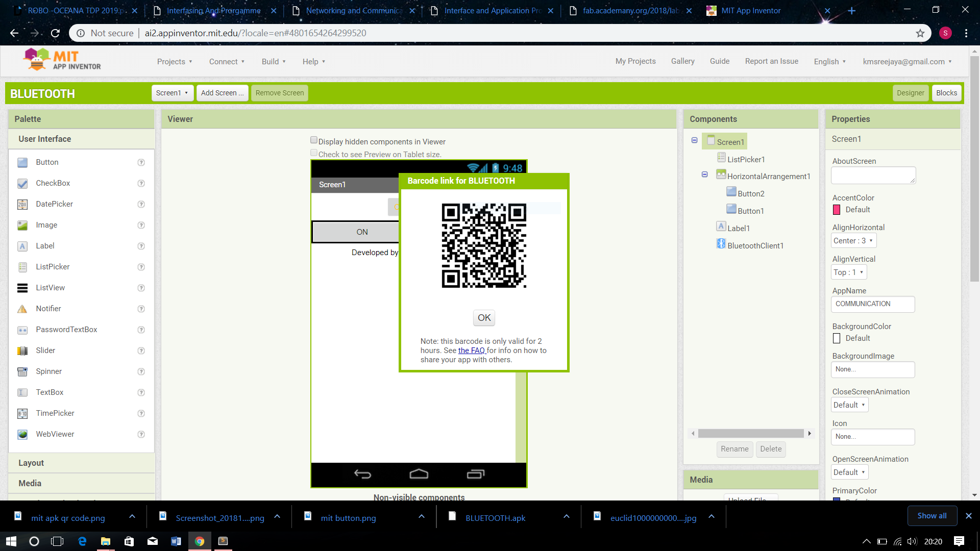Viewport: 980px width, 551px height.
Task: Click the phone preview back arrow icon
Action: 362,474
